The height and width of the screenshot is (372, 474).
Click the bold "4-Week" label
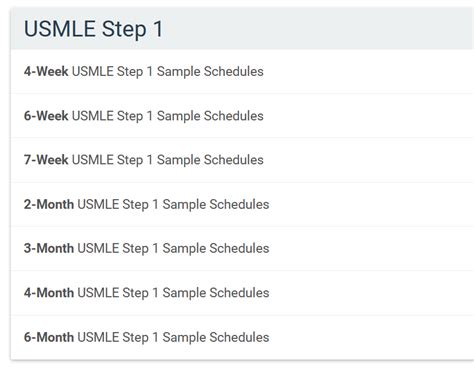click(x=46, y=71)
